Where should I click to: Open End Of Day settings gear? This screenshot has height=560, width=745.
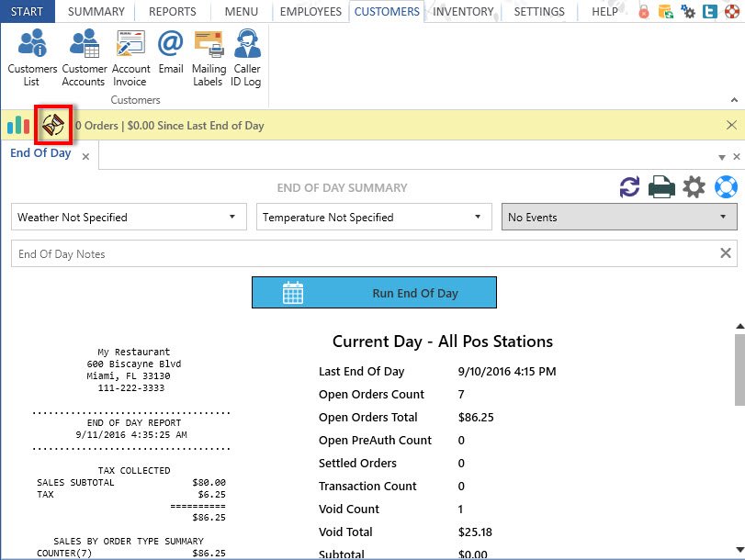(694, 187)
